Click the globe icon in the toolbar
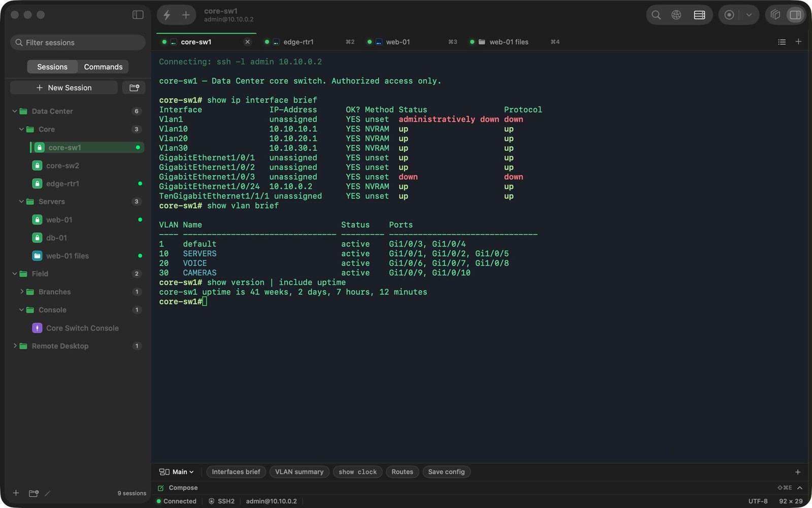 (x=676, y=15)
